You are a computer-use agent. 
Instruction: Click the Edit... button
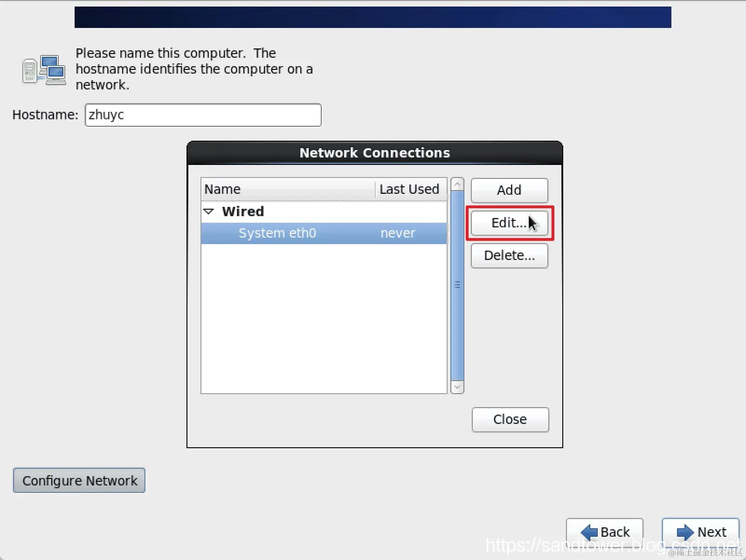509,223
